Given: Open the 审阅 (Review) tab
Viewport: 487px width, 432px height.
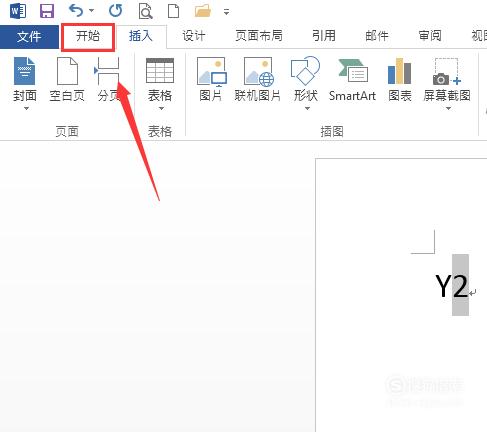Looking at the screenshot, I should tap(430, 36).
